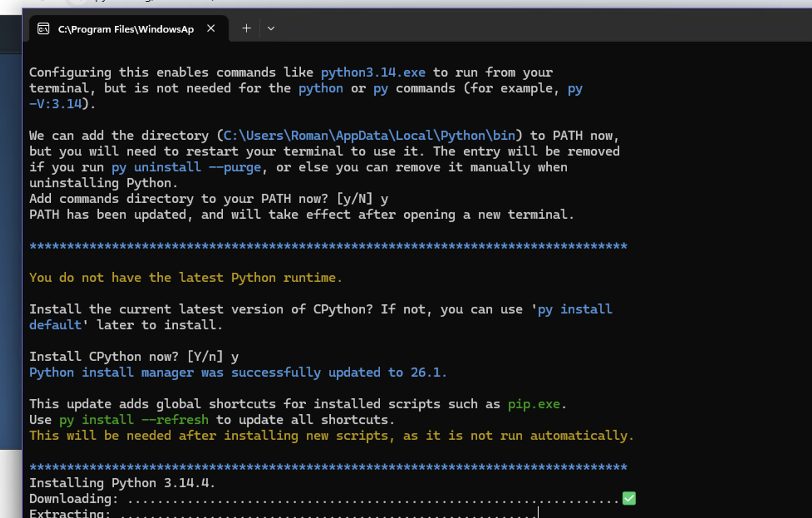Click the 'py install' command text before 'default'
This screenshot has width=812, height=518.
tap(575, 309)
